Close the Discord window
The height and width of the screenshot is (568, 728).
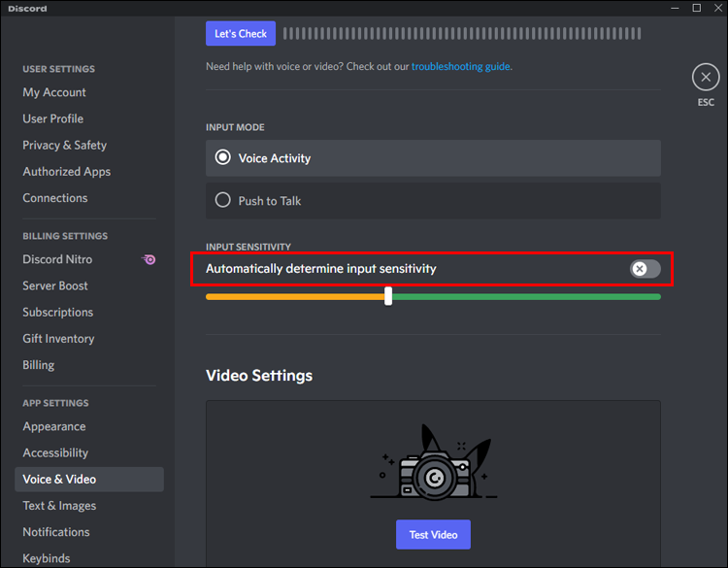pyautogui.click(x=717, y=8)
